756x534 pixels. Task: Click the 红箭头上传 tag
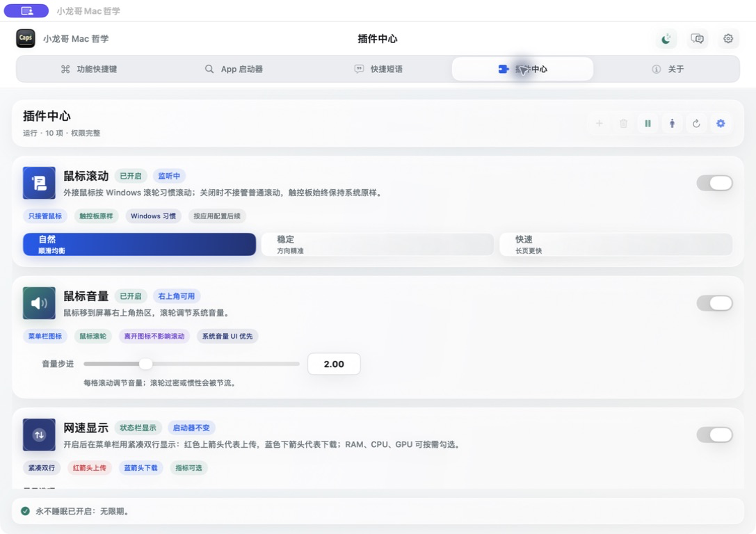89,467
